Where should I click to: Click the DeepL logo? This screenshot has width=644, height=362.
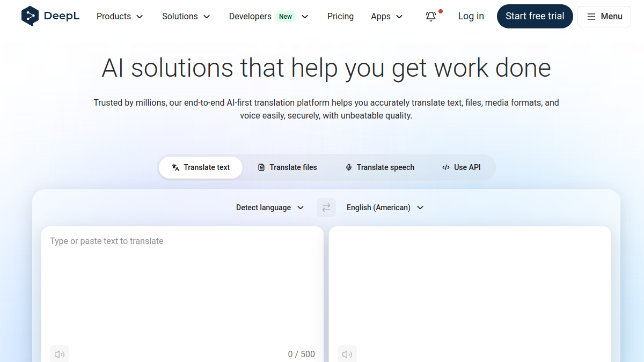click(50, 16)
